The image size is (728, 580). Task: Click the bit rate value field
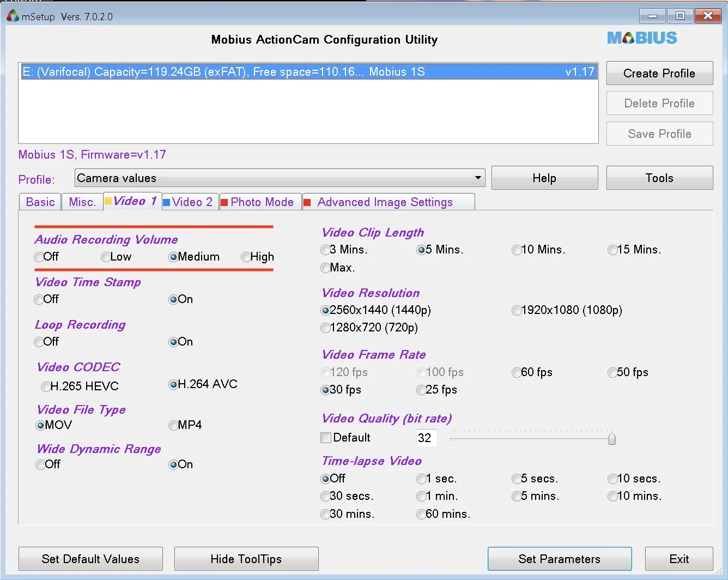pyautogui.click(x=426, y=438)
